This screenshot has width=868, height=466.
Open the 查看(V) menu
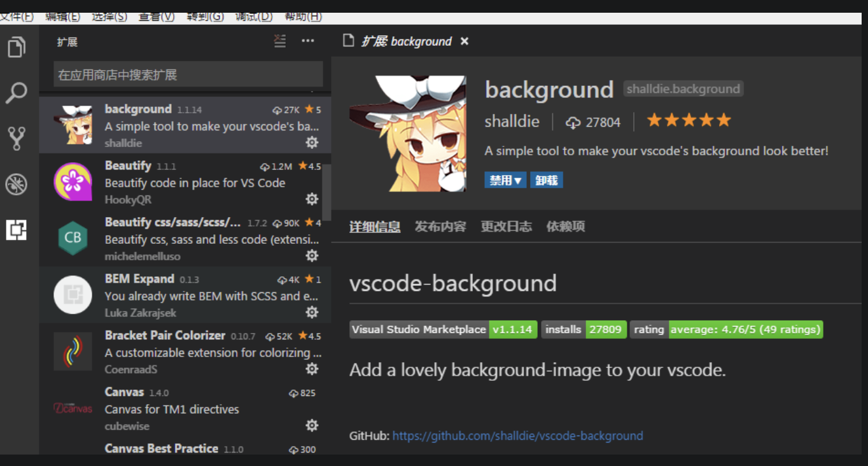click(157, 17)
